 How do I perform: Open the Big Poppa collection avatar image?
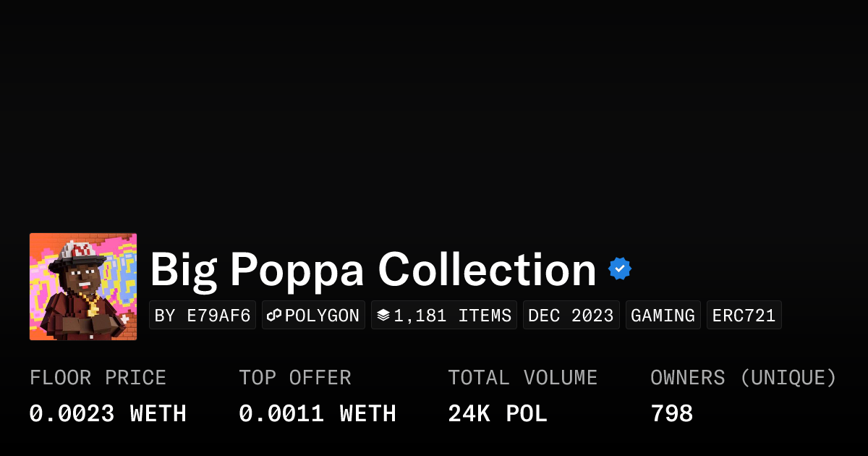coord(83,287)
